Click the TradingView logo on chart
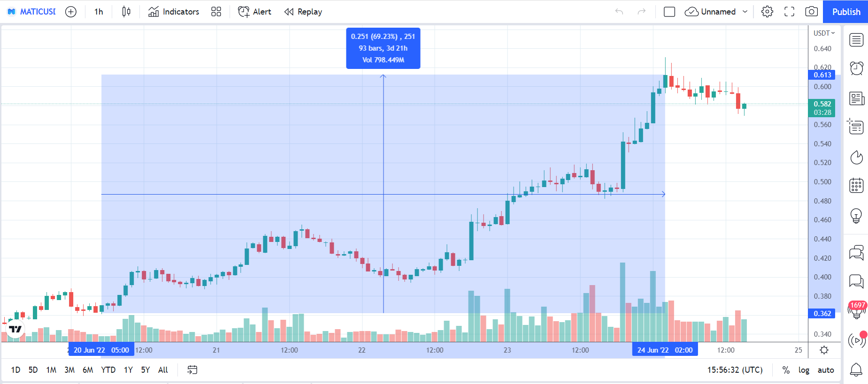868x384 pixels. (x=15, y=329)
